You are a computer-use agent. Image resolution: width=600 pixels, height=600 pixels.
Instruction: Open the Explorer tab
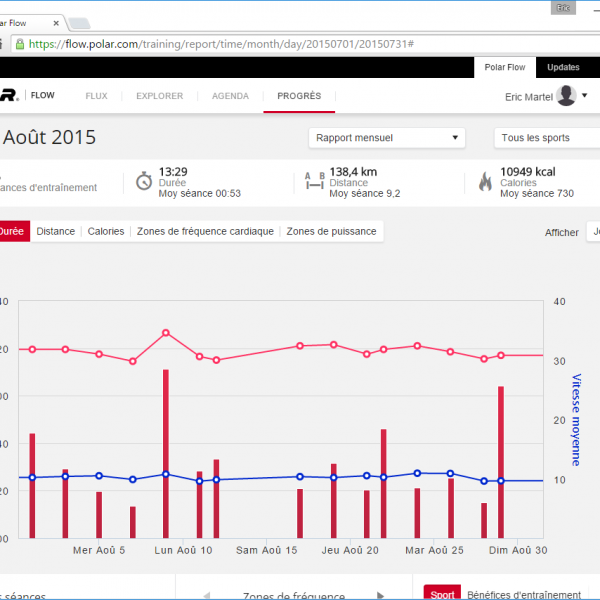coord(159,96)
